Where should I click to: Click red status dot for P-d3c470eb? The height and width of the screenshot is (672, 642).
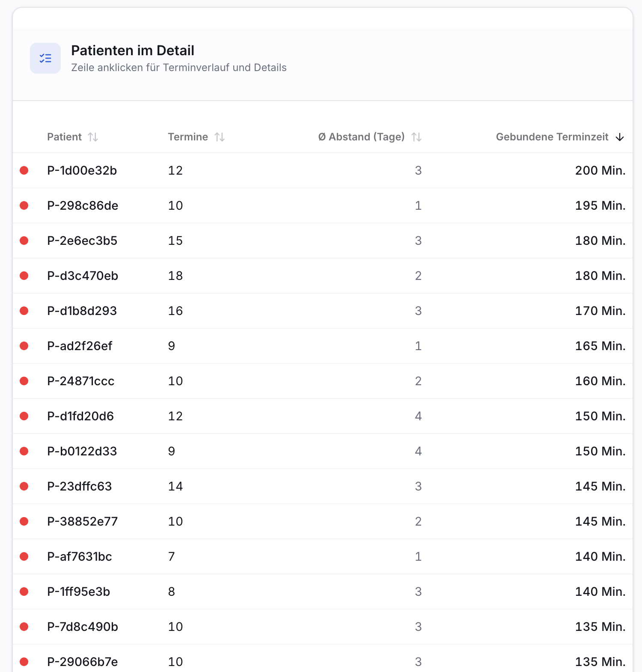pyautogui.click(x=24, y=276)
